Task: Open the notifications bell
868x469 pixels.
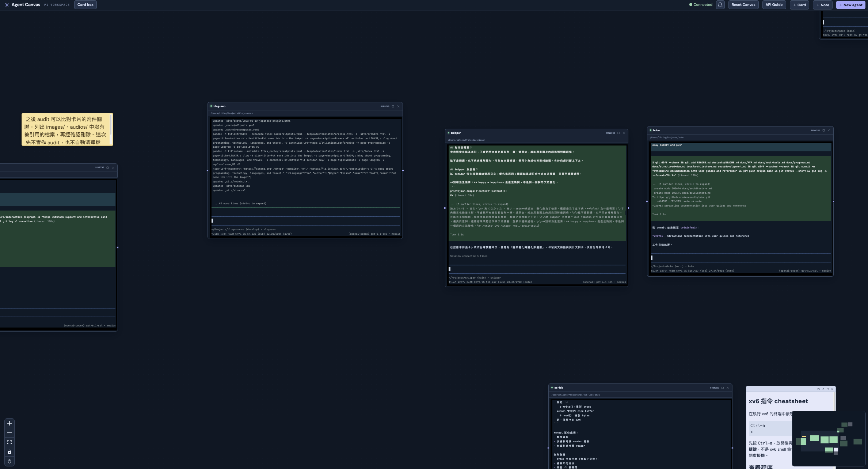Action: pyautogui.click(x=720, y=5)
